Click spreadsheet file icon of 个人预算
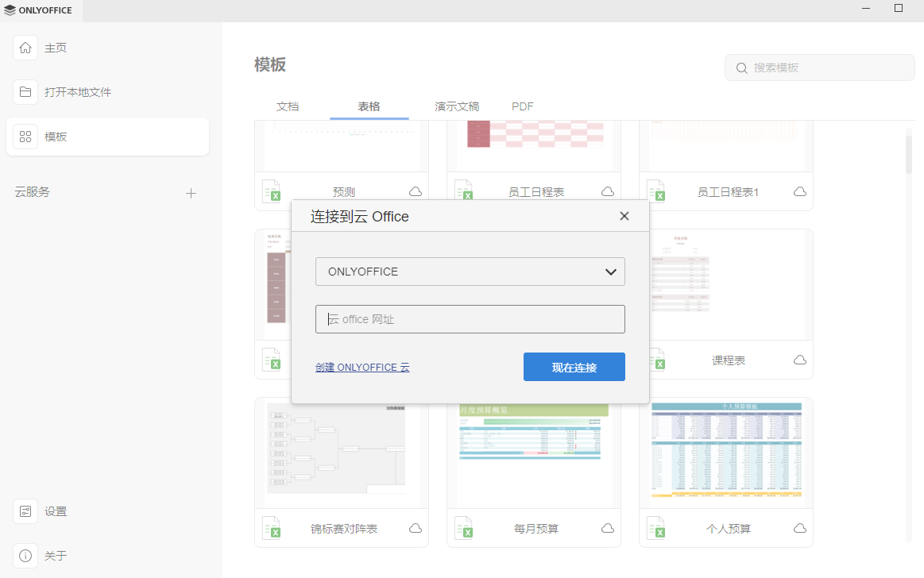This screenshot has width=924, height=578. (656, 527)
